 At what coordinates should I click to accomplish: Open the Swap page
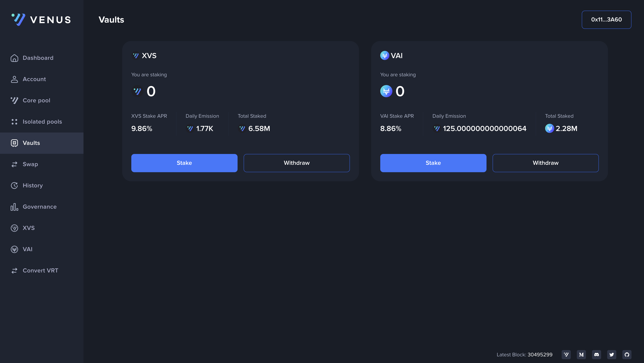click(30, 164)
